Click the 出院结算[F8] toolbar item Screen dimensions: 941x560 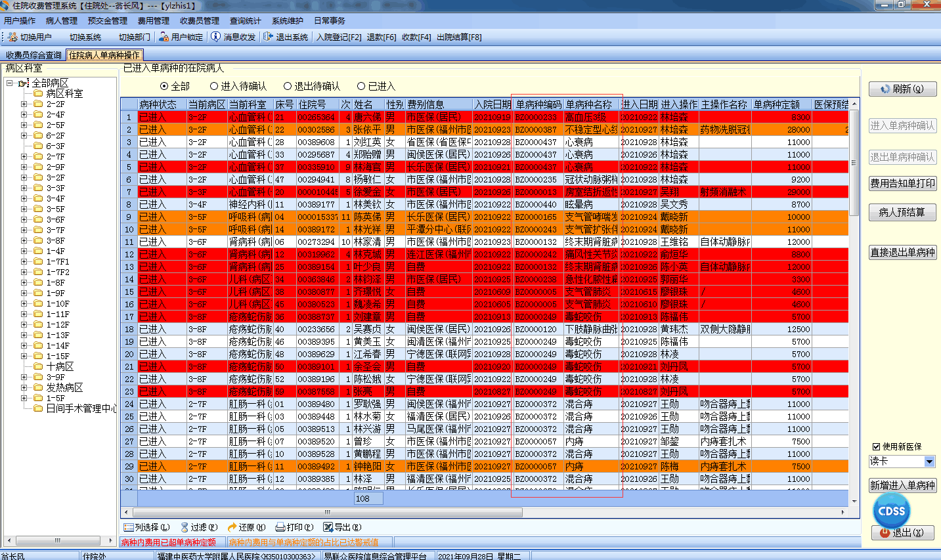[x=459, y=37]
